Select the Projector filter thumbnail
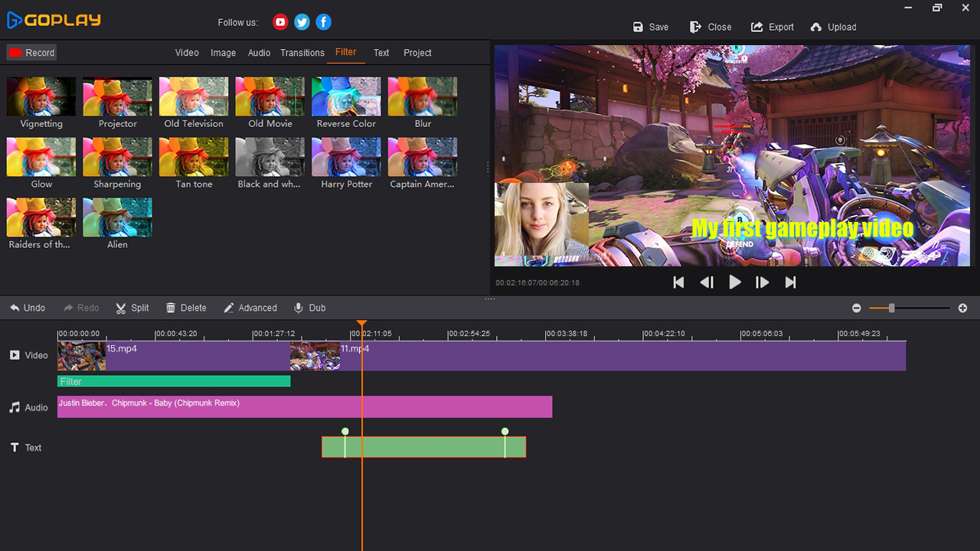 pos(117,96)
